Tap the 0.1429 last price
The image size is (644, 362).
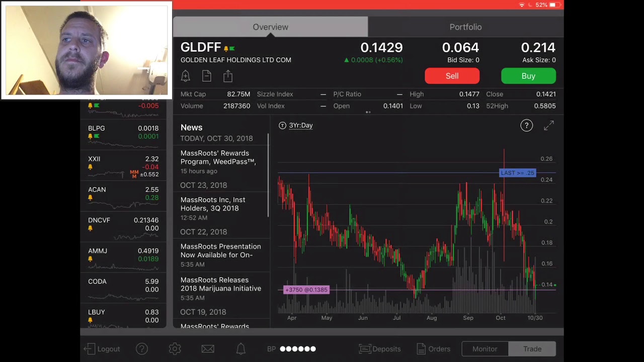[381, 48]
